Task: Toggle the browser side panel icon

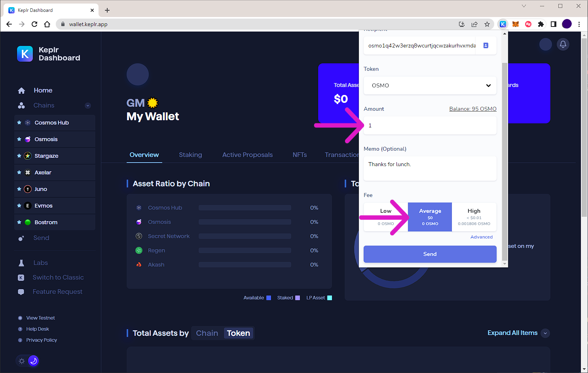Action: pyautogui.click(x=554, y=24)
